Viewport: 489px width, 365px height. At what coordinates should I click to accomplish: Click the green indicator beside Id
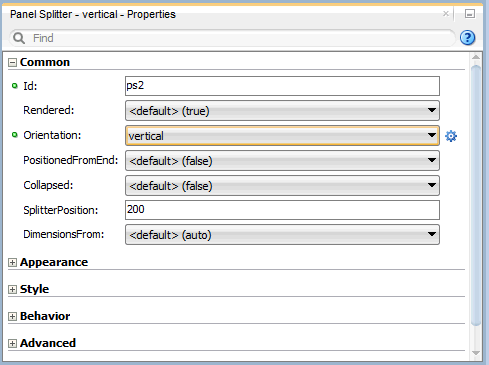(x=14, y=86)
